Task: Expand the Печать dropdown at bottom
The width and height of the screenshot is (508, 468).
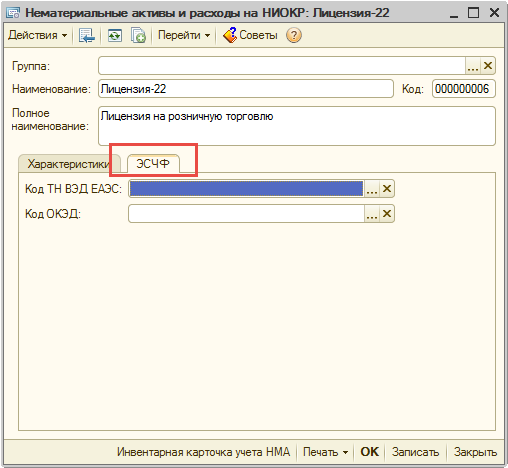Action: (x=325, y=452)
